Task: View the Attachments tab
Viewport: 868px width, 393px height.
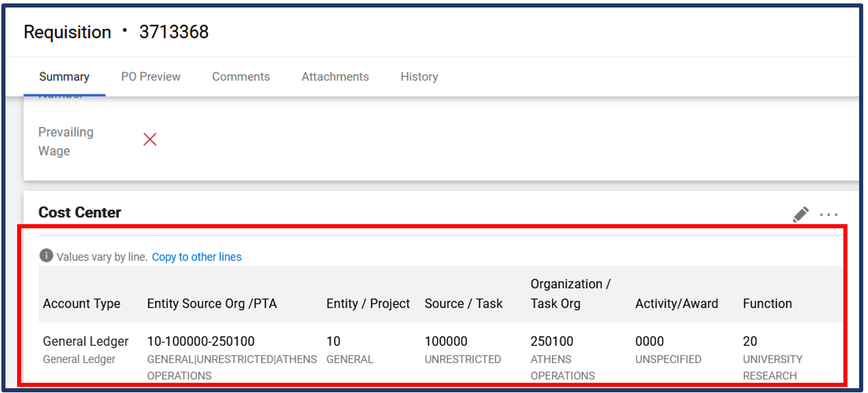Action: point(335,77)
